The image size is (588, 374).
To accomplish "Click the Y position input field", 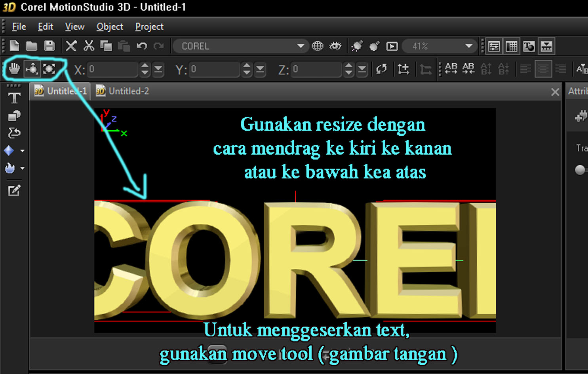I will pyautogui.click(x=214, y=70).
